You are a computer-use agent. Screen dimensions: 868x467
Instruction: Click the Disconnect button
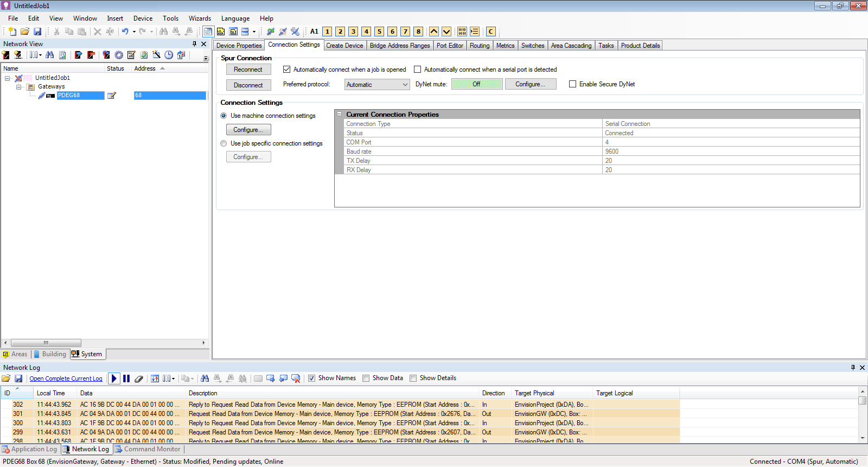pyautogui.click(x=248, y=85)
